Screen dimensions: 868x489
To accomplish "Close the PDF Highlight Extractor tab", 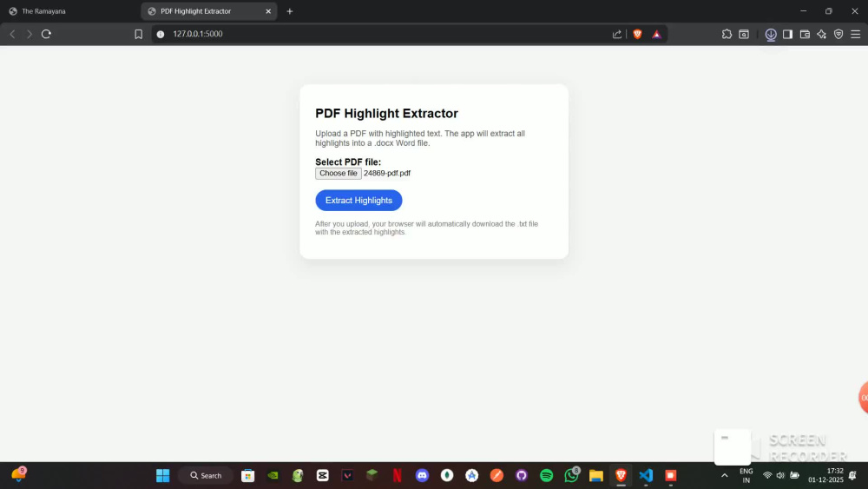I will (268, 11).
